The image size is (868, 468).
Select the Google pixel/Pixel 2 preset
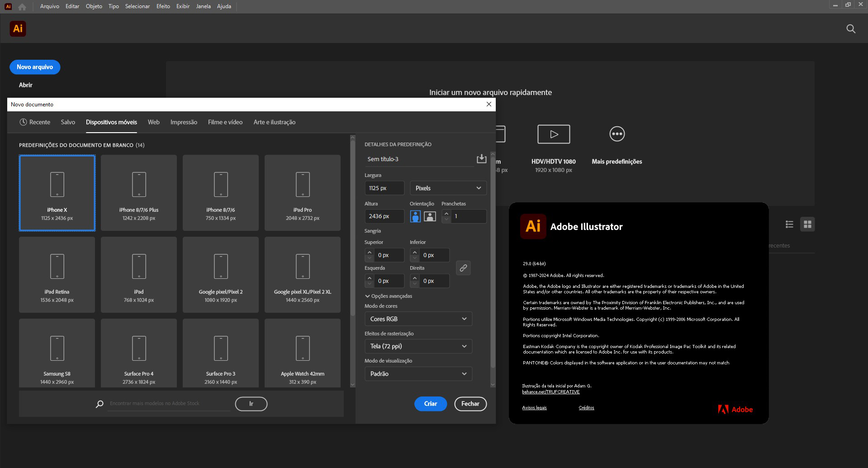[221, 275]
